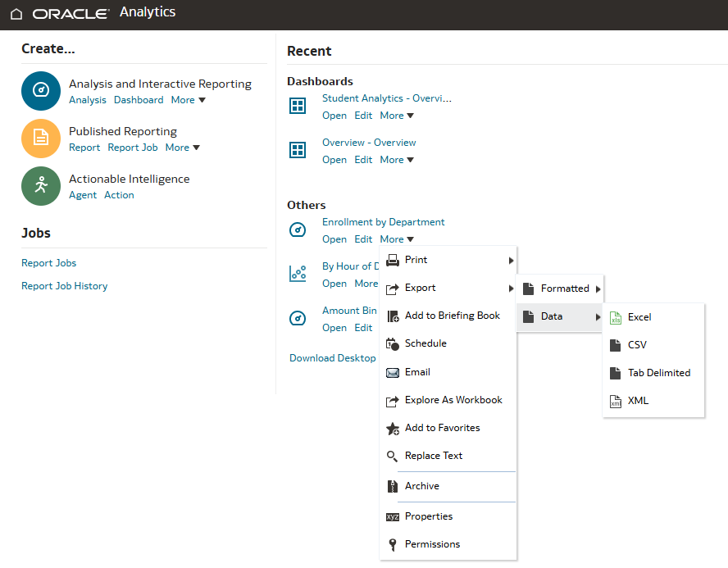Image resolution: width=728 pixels, height=568 pixels.
Task: Click the Dashboard create link
Action: point(139,100)
